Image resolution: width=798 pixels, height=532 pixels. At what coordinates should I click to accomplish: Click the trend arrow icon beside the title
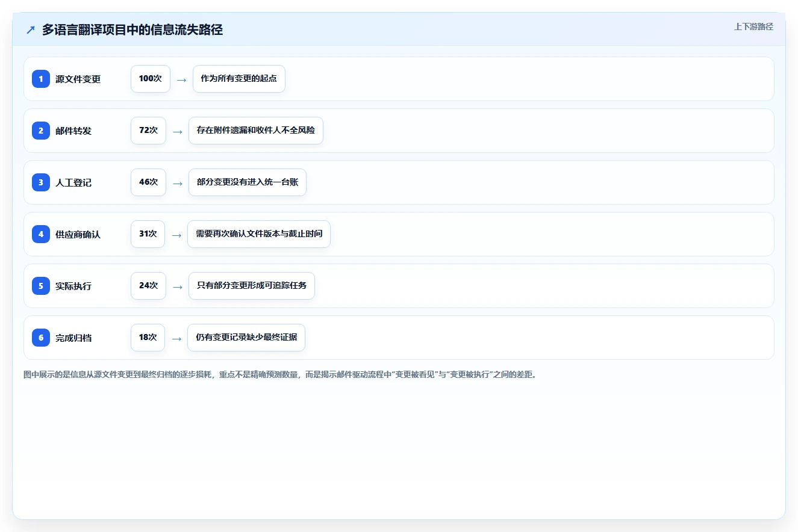coord(31,30)
